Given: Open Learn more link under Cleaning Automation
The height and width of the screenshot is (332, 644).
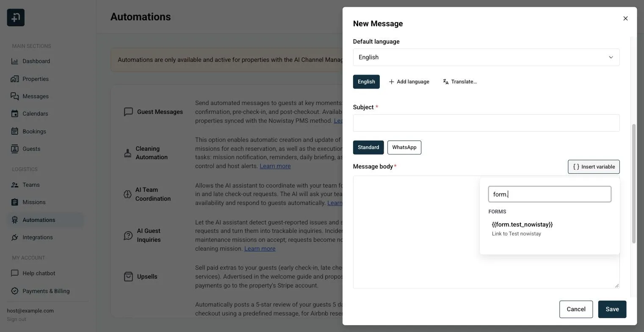Looking at the screenshot, I should point(275,166).
